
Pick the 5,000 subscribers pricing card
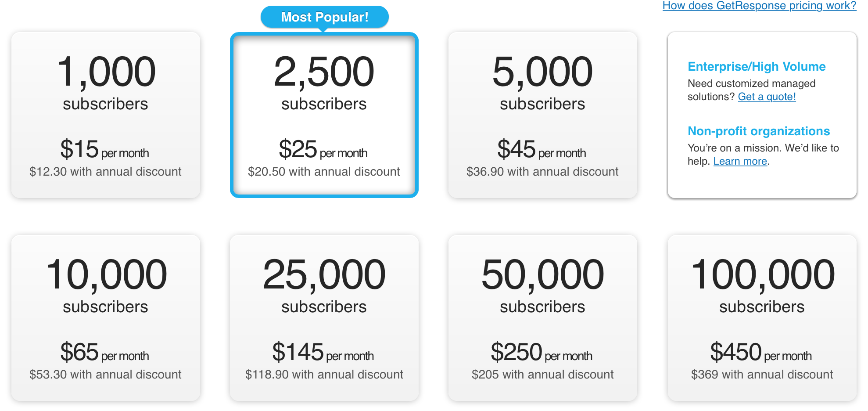tap(543, 115)
